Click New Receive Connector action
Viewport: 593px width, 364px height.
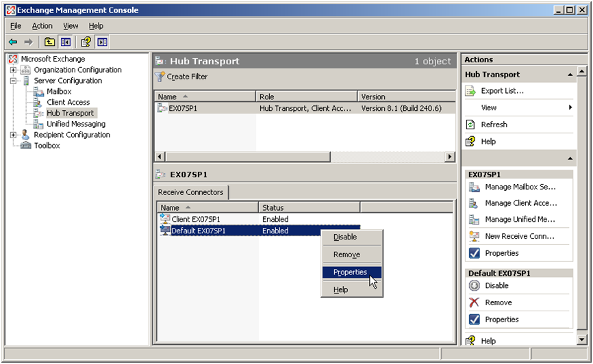pos(519,236)
